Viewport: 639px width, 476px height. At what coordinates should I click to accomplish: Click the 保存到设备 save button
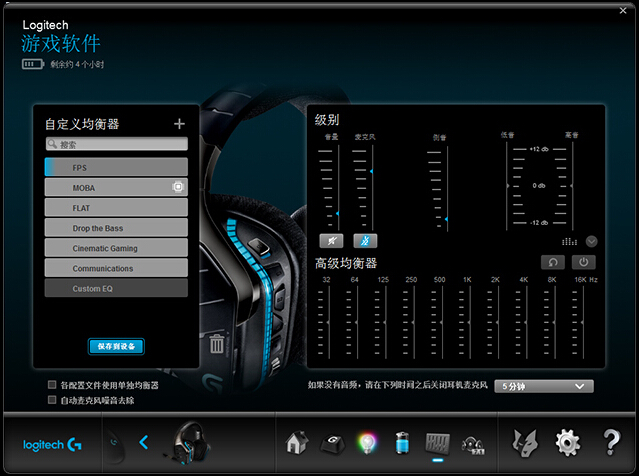(116, 346)
